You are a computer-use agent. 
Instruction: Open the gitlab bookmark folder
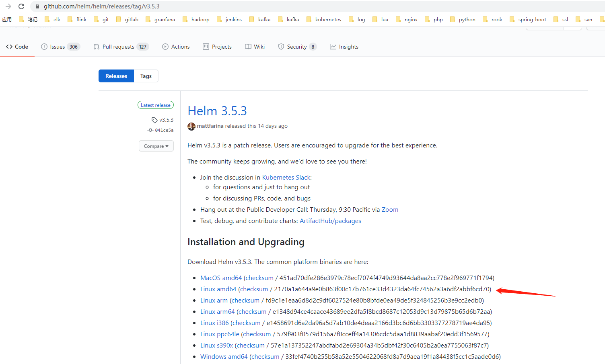[x=127, y=19]
